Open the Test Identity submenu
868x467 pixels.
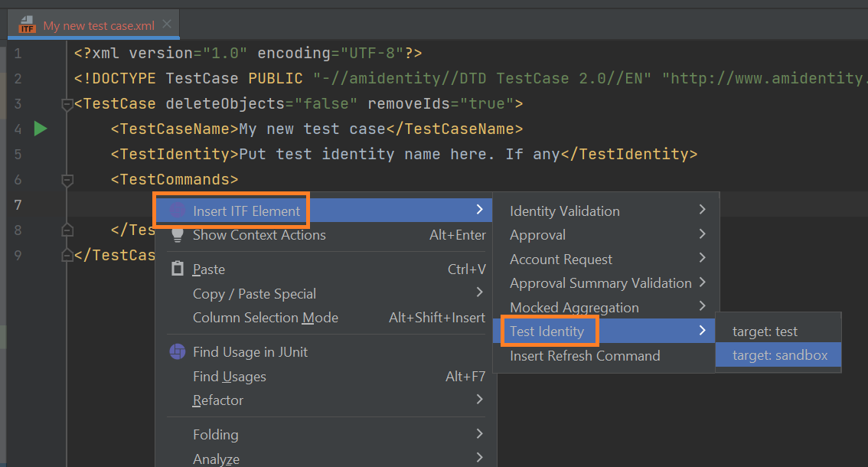pyautogui.click(x=604, y=331)
